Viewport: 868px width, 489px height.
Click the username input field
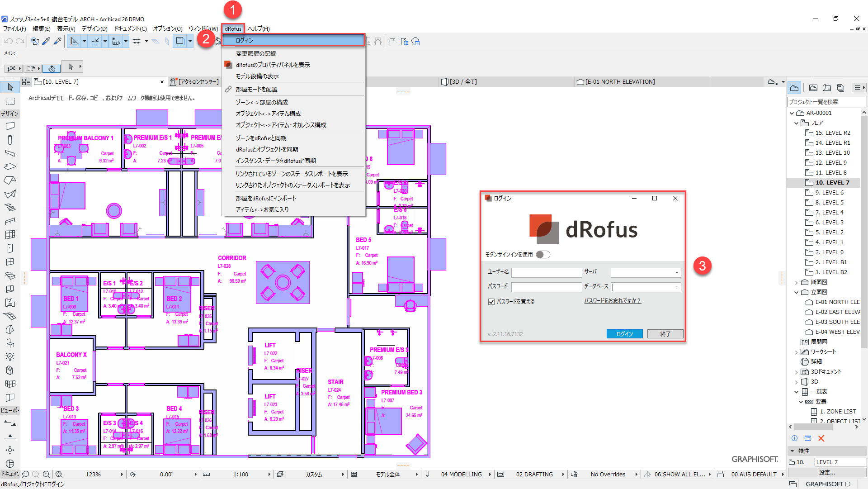coord(546,273)
